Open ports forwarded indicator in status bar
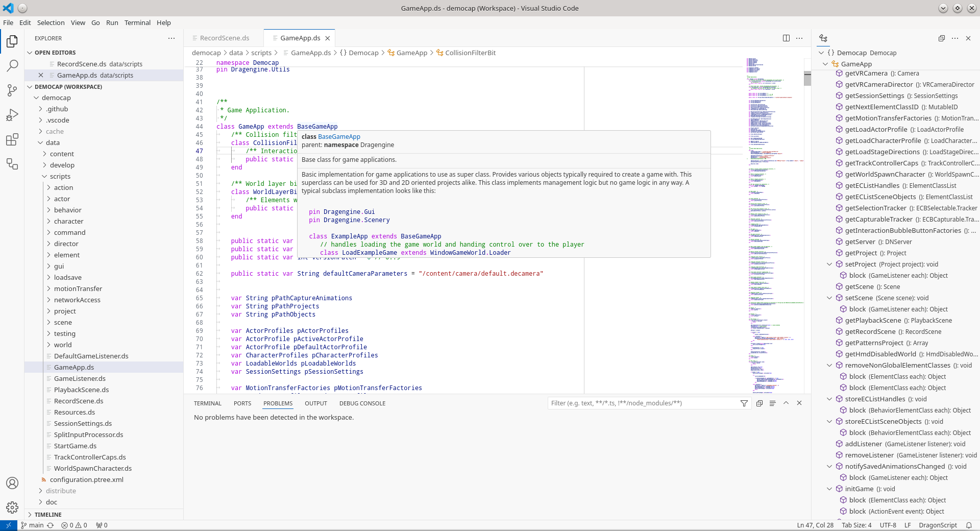Screen dimensions: 980x531 102,525
